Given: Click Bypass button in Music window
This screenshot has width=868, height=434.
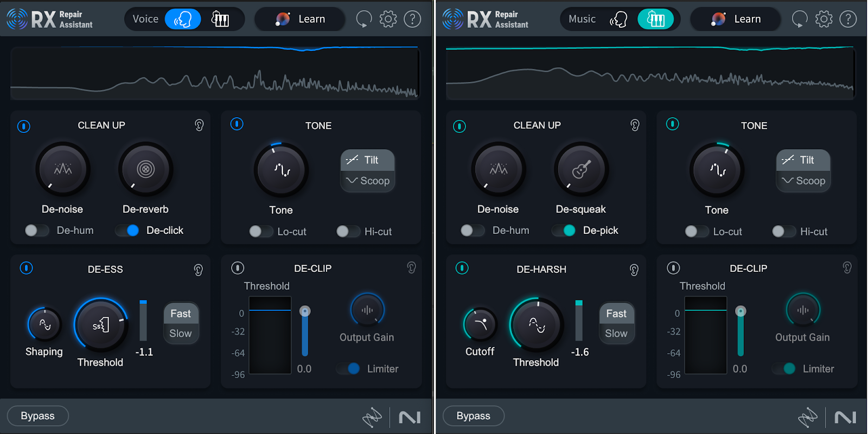Looking at the screenshot, I should point(474,416).
